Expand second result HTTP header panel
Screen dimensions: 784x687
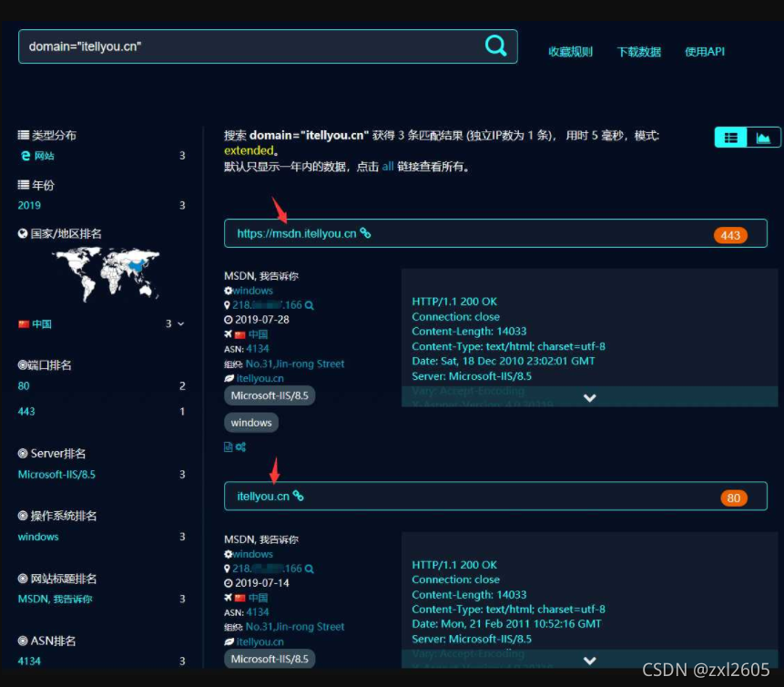click(589, 661)
